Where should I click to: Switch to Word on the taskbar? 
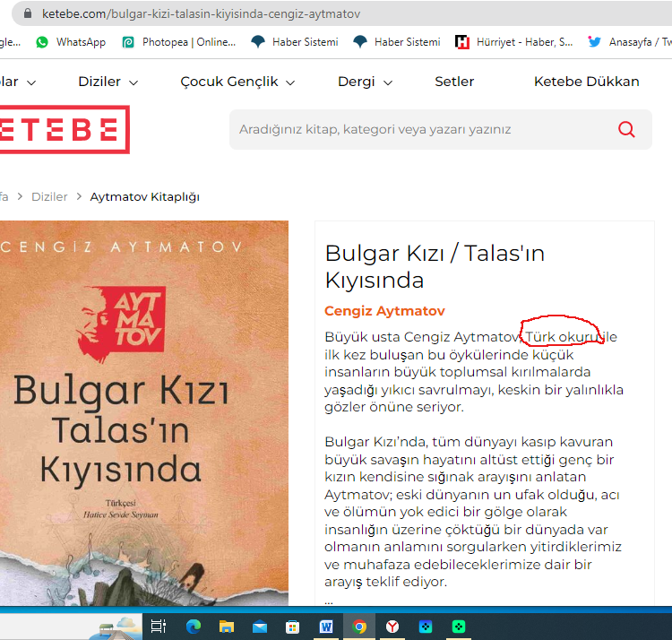click(x=326, y=627)
